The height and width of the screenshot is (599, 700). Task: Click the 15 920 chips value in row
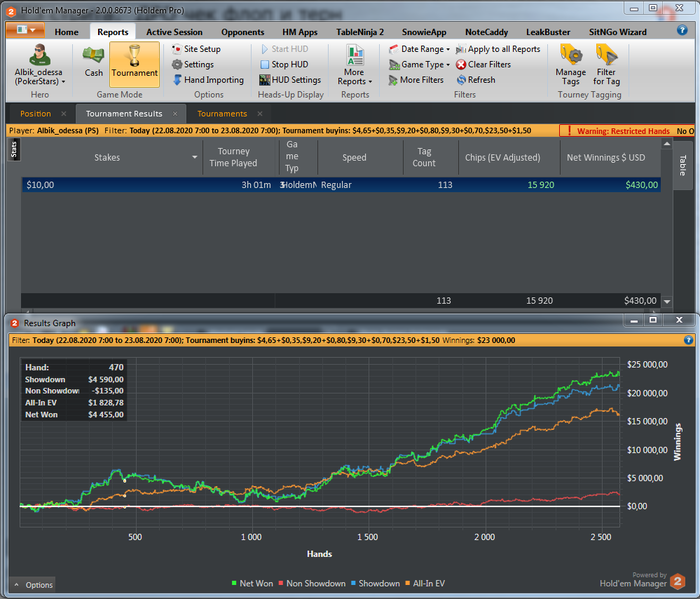[x=541, y=185]
